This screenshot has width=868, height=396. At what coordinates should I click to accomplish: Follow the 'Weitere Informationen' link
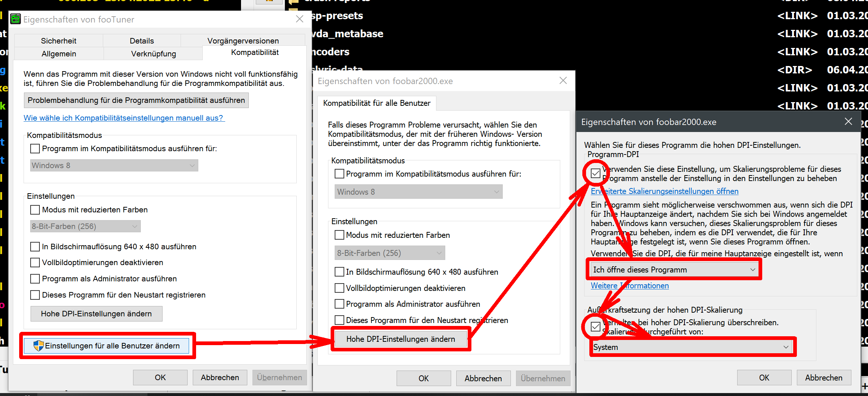[630, 286]
